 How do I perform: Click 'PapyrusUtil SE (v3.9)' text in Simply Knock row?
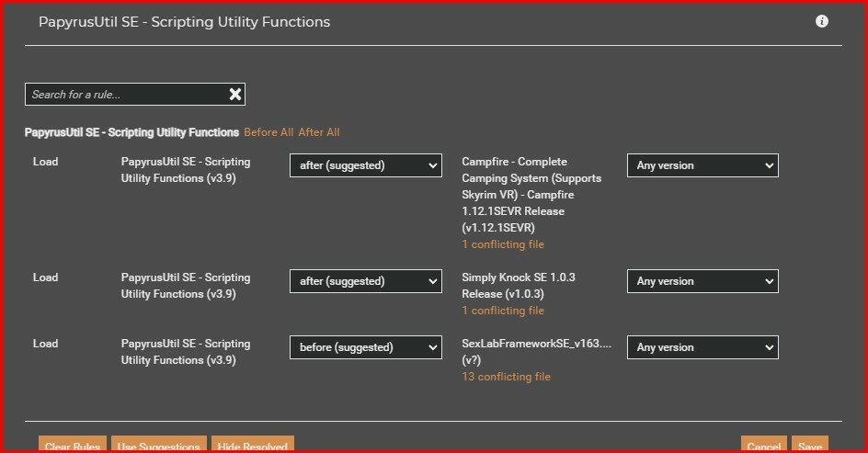186,286
